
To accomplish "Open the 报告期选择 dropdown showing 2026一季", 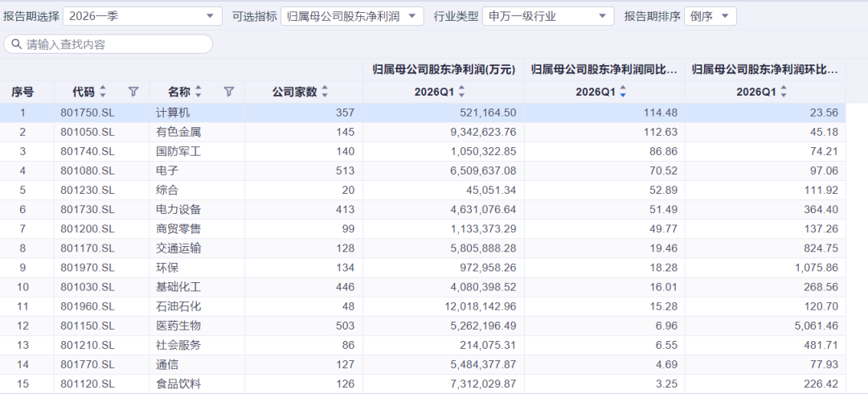I will 142,16.
